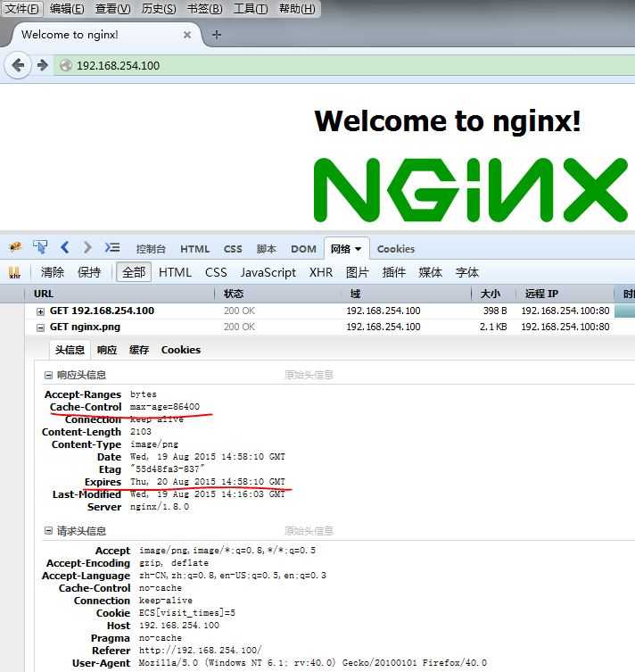This screenshot has width=635, height=672.
Task: Switch to Firebug CSS panel tab
Action: pos(233,249)
